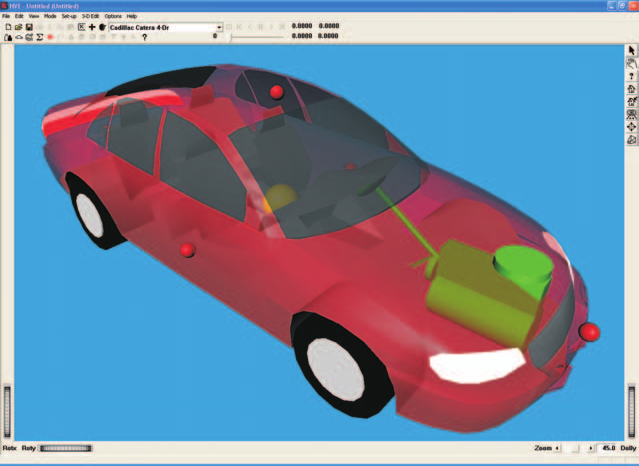The width and height of the screenshot is (639, 466).
Task: Click the Roty thumbwheel slider
Action: pos(66,448)
